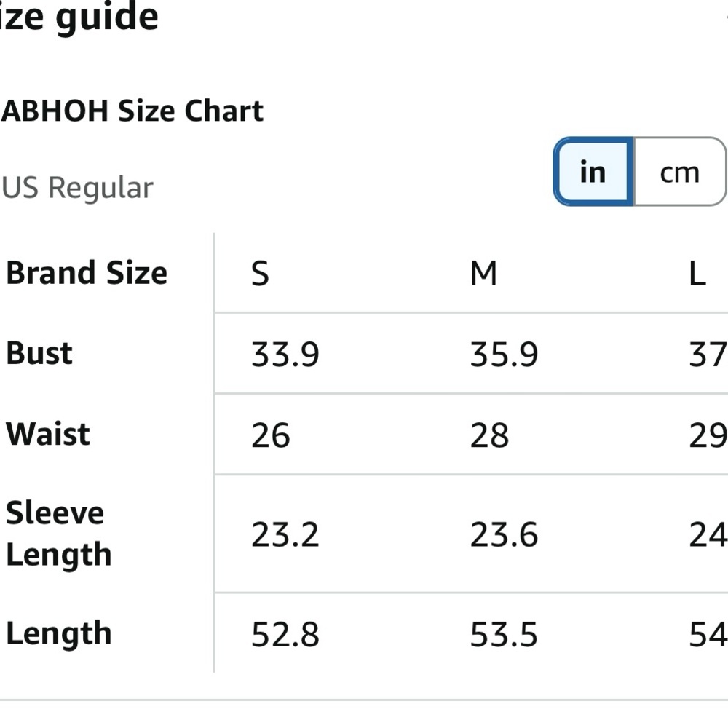Select sleeve length 23.2 for size S
The height and width of the screenshot is (728, 728).
point(285,534)
